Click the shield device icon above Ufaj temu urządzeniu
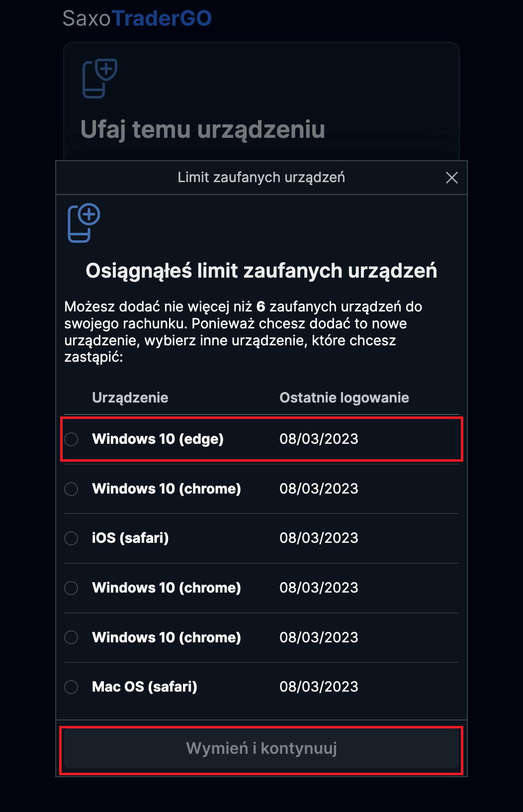Viewport: 523px width, 812px height. (99, 78)
